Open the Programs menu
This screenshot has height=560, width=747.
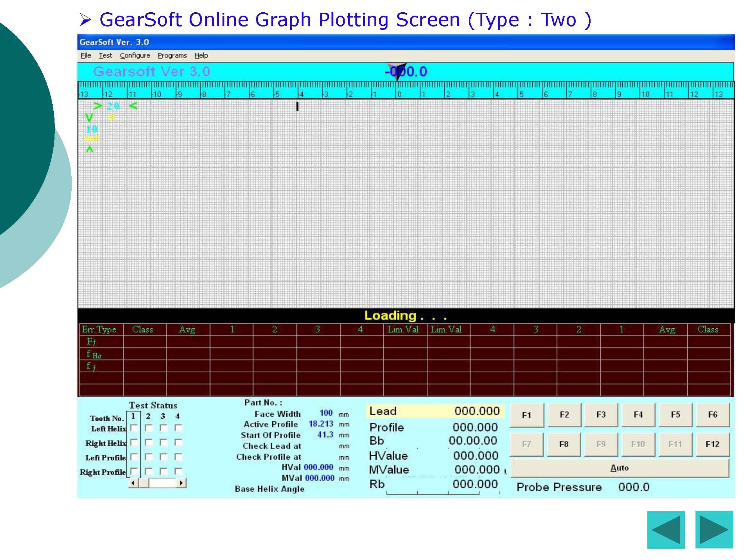point(172,56)
